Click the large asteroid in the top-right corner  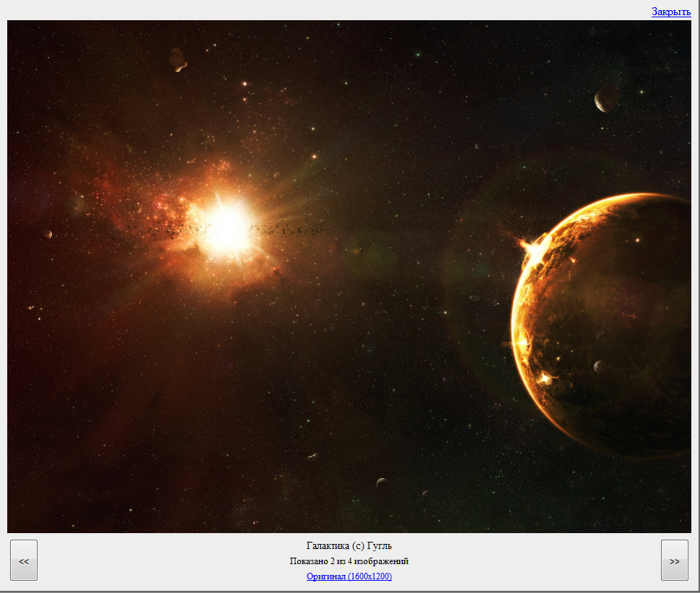(605, 100)
